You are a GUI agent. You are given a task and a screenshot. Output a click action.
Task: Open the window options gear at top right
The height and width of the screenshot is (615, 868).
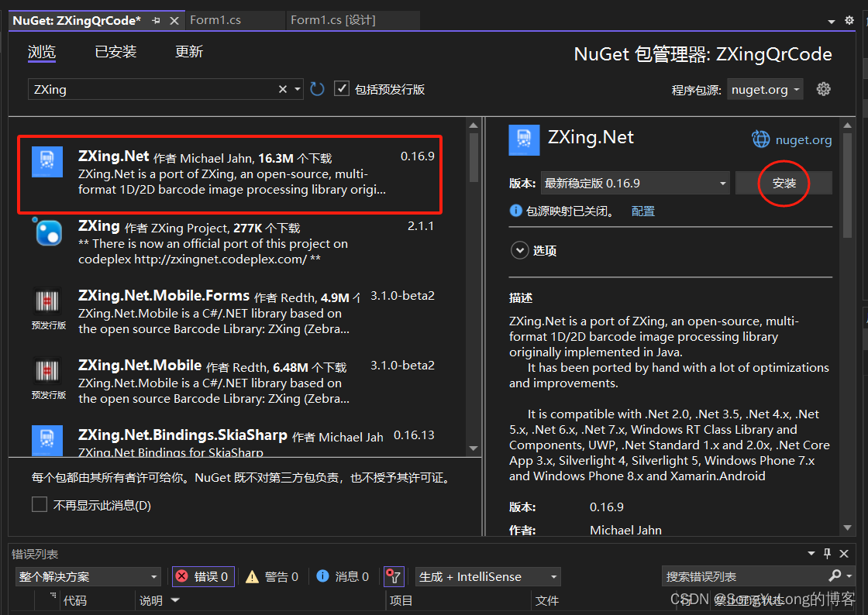(849, 20)
